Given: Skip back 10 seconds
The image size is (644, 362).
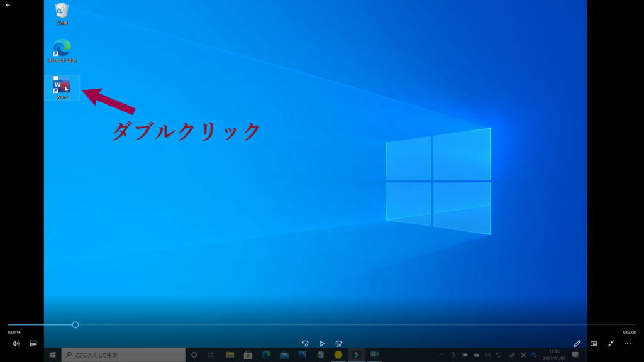Looking at the screenshot, I should [x=305, y=344].
